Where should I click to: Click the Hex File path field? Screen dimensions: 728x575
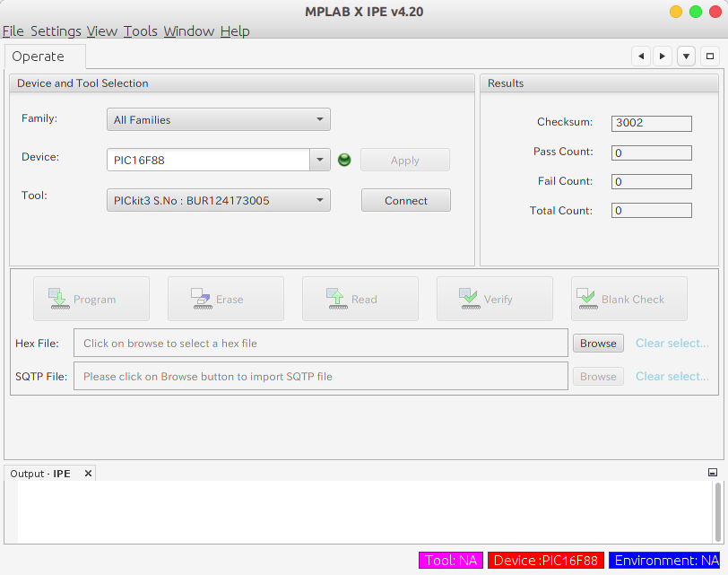pos(321,344)
